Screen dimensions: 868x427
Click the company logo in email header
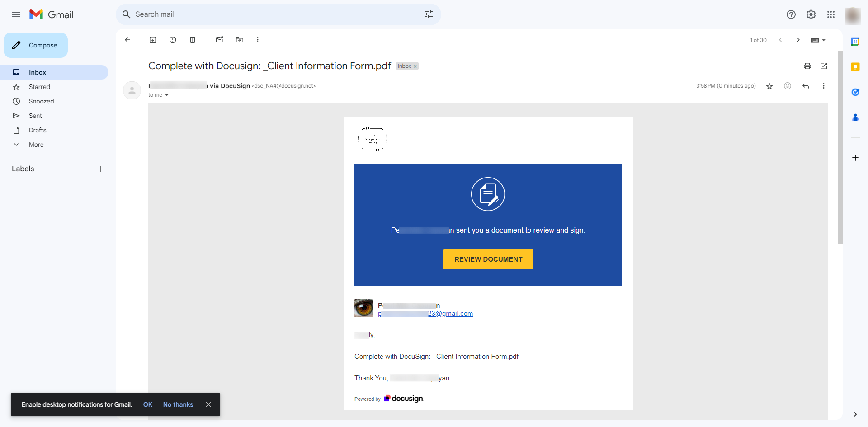(373, 139)
